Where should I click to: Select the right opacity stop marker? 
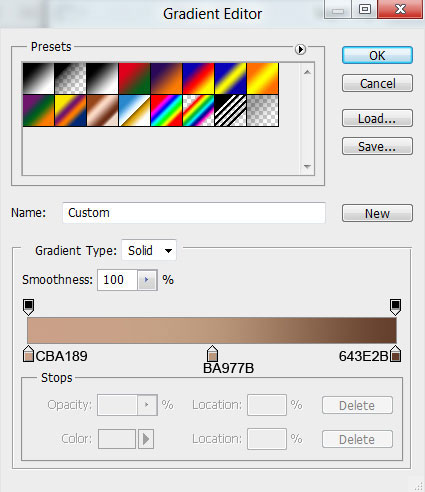[x=395, y=307]
